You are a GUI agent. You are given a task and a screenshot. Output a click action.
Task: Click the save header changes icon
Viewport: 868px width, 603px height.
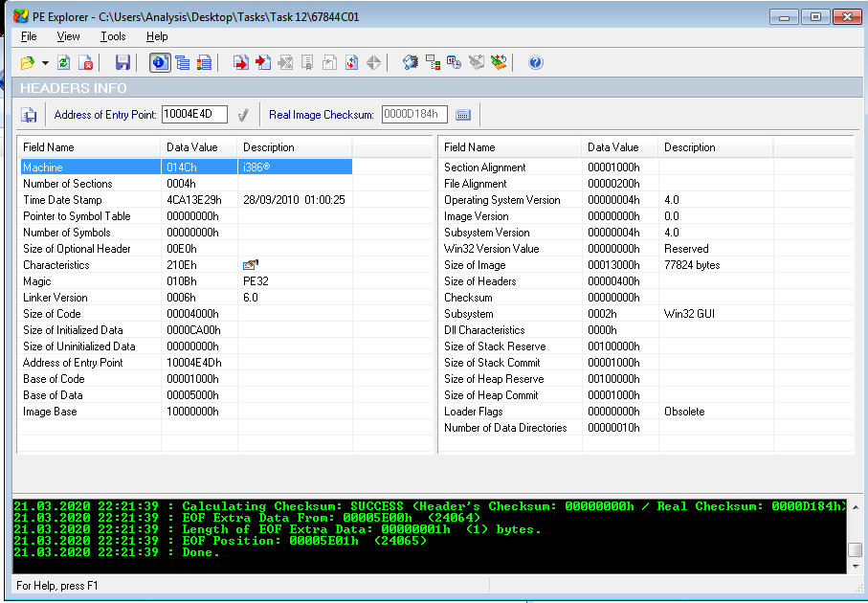click(30, 115)
